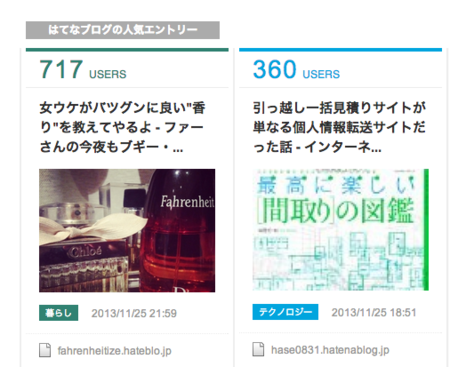The image size is (450, 367).
Task: Open article titled 女ウケがバツグンに良い"香り"
Action: point(122,127)
